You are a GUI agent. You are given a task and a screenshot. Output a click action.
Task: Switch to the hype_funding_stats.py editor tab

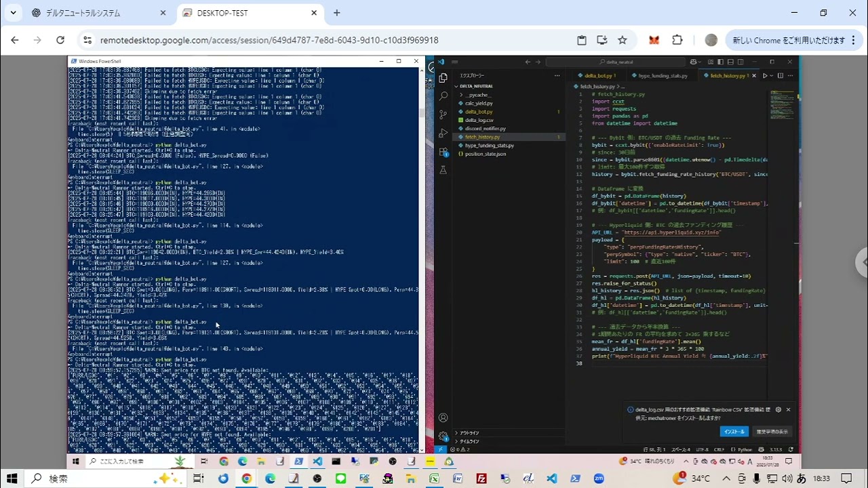(662, 76)
